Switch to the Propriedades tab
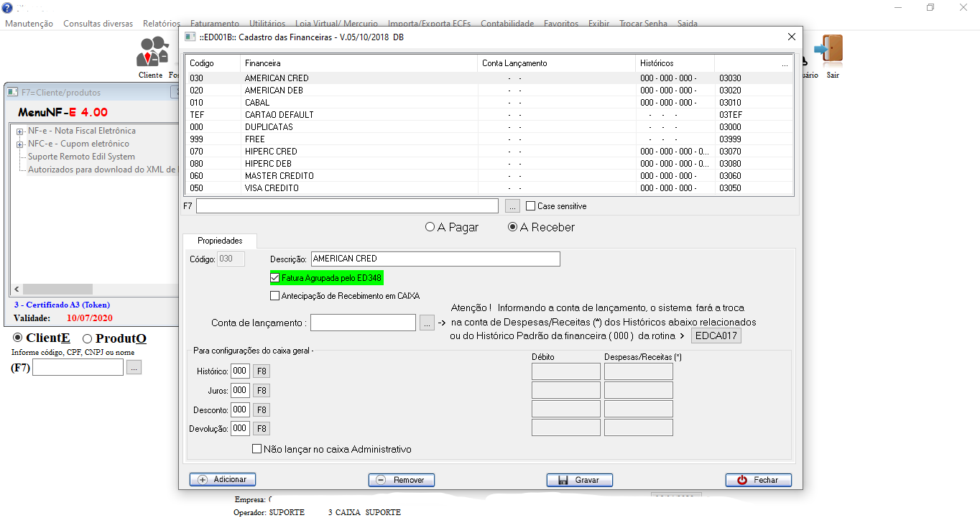This screenshot has height=523, width=980. [220, 241]
